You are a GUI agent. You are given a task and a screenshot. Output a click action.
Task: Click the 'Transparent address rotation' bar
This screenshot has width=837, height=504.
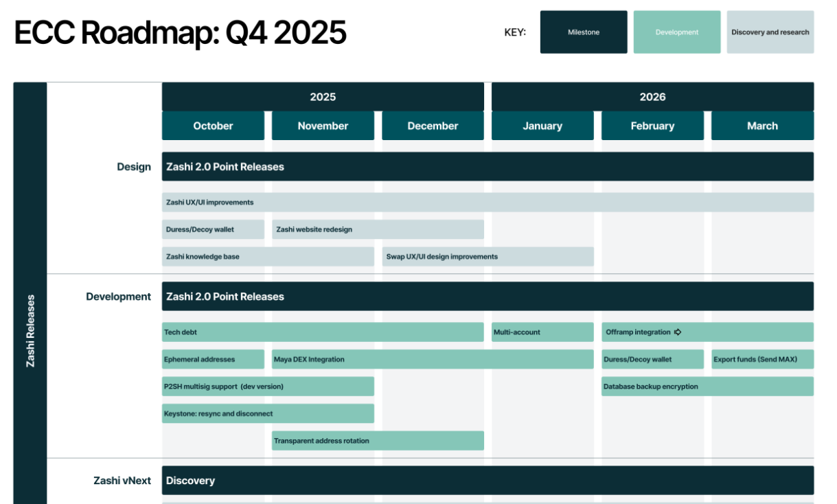click(x=378, y=441)
